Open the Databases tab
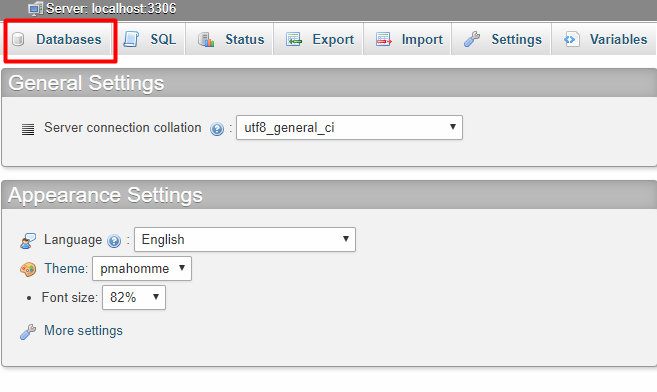The image size is (657, 392). [59, 39]
